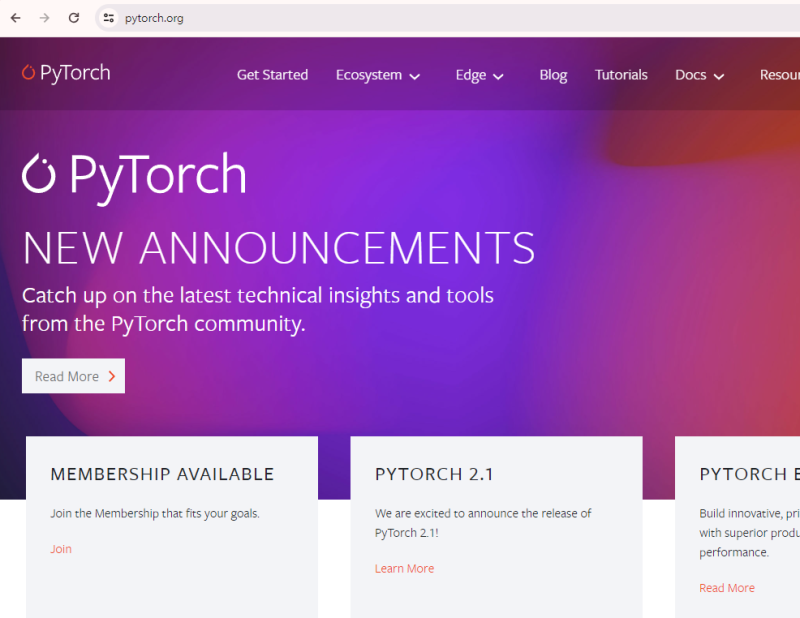Click Read More on the PyTorch Edge card
Screen dimensions: 800x618
(727, 587)
